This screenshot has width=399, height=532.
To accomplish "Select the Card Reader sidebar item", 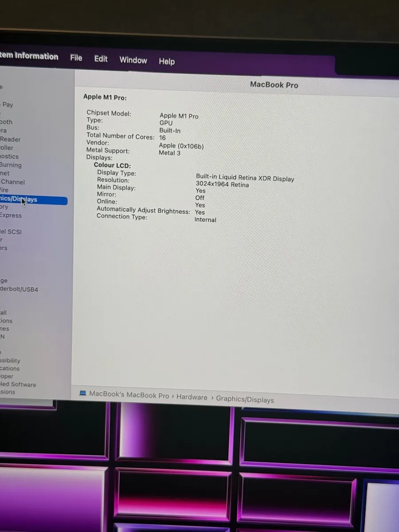I will click(10, 139).
